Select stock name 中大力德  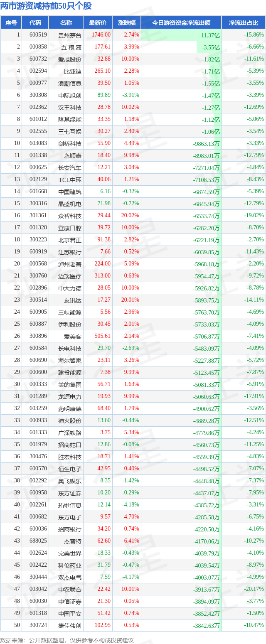click(x=70, y=288)
